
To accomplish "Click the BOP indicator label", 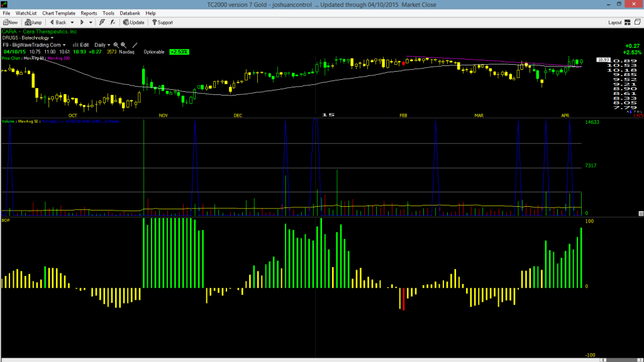I will pos(6,221).
